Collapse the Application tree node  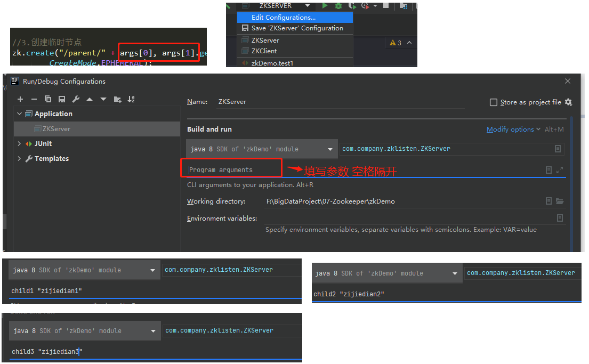[19, 114]
